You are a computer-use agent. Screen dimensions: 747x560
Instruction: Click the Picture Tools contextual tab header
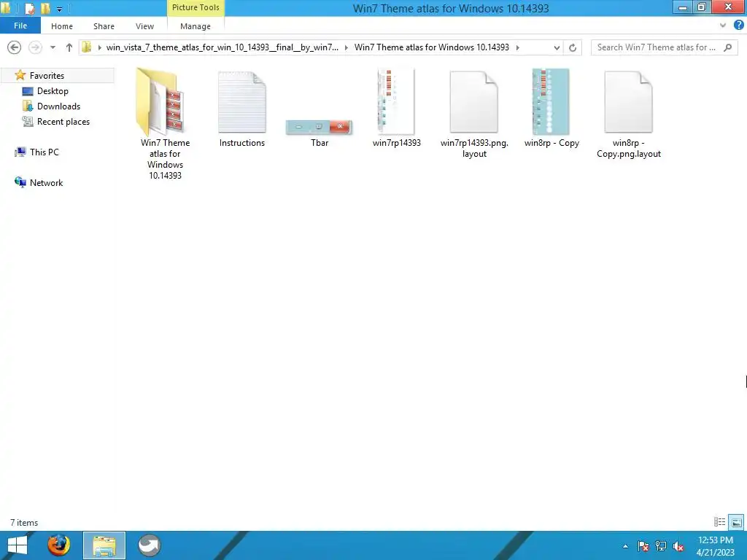pos(196,7)
